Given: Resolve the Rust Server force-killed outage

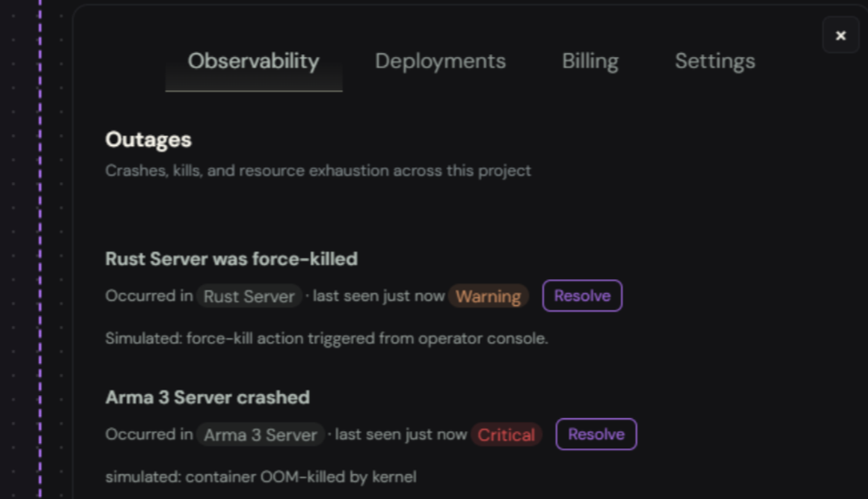Looking at the screenshot, I should pos(582,296).
